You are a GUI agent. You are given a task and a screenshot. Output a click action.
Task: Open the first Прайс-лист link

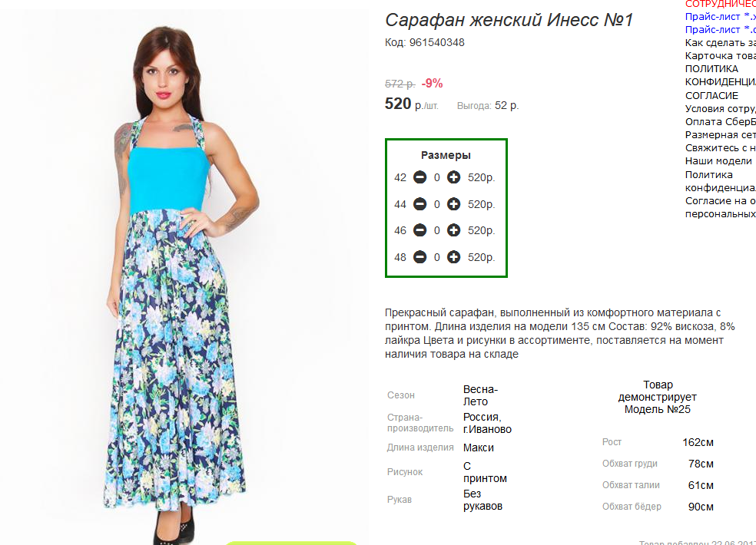(719, 16)
